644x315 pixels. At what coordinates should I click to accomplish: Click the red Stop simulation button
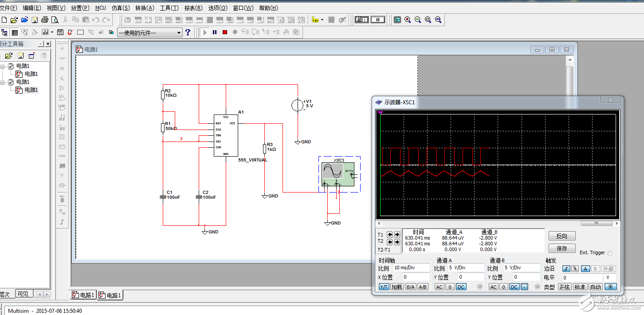(225, 32)
